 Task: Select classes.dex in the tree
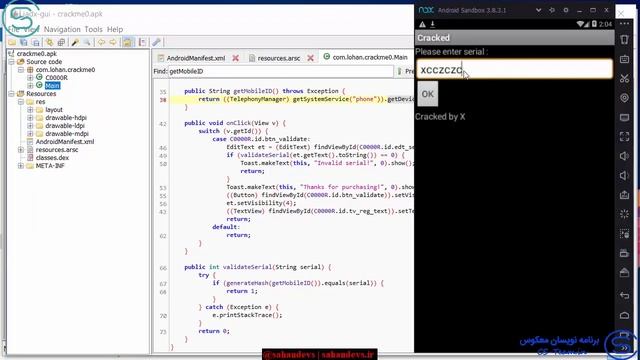click(x=52, y=158)
